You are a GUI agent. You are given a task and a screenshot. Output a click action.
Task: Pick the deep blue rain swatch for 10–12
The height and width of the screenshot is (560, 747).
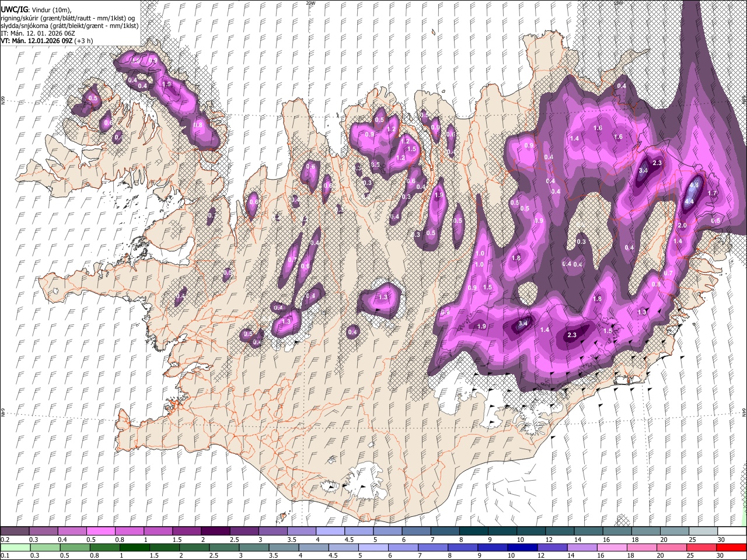tap(523, 547)
